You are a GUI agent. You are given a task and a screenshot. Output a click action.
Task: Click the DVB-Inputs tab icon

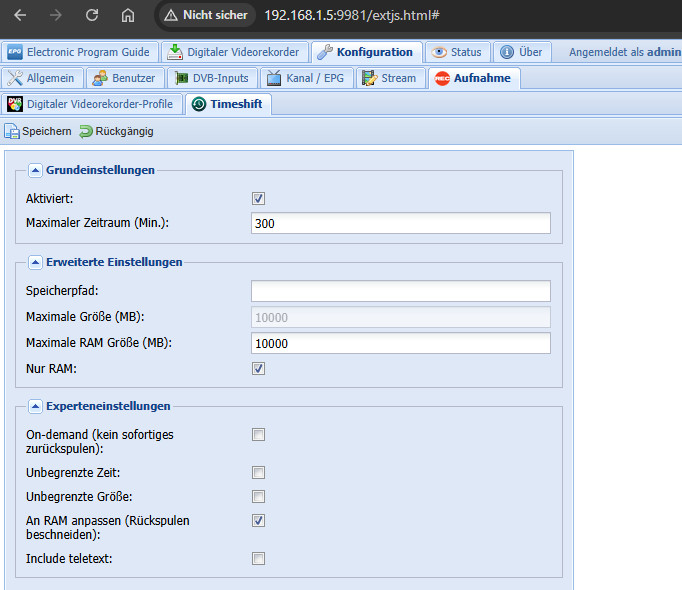(x=181, y=78)
